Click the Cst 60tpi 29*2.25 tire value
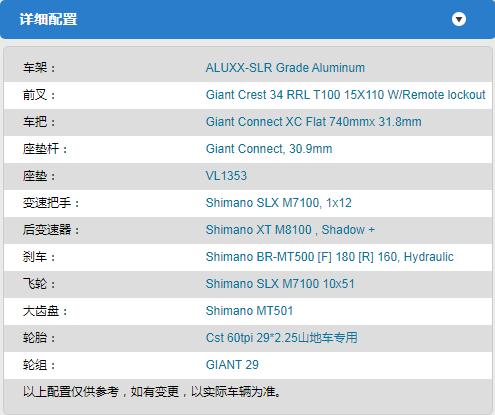Image resolution: width=495 pixels, height=415 pixels. coord(282,338)
